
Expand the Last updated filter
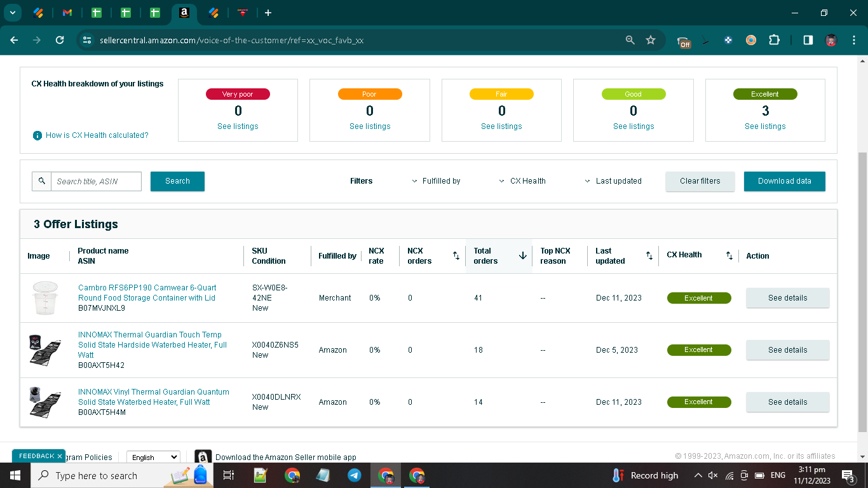613,181
